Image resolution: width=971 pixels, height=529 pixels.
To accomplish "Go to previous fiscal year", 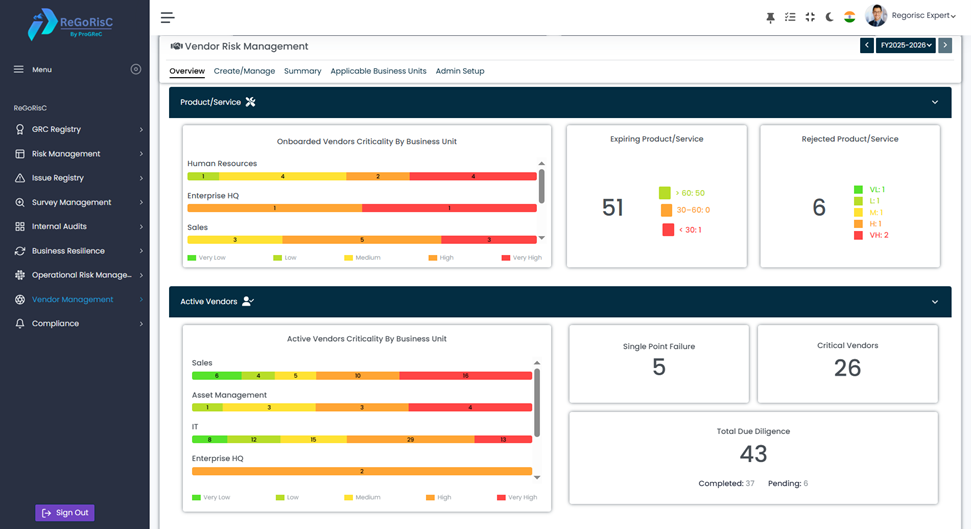I will [x=867, y=45].
